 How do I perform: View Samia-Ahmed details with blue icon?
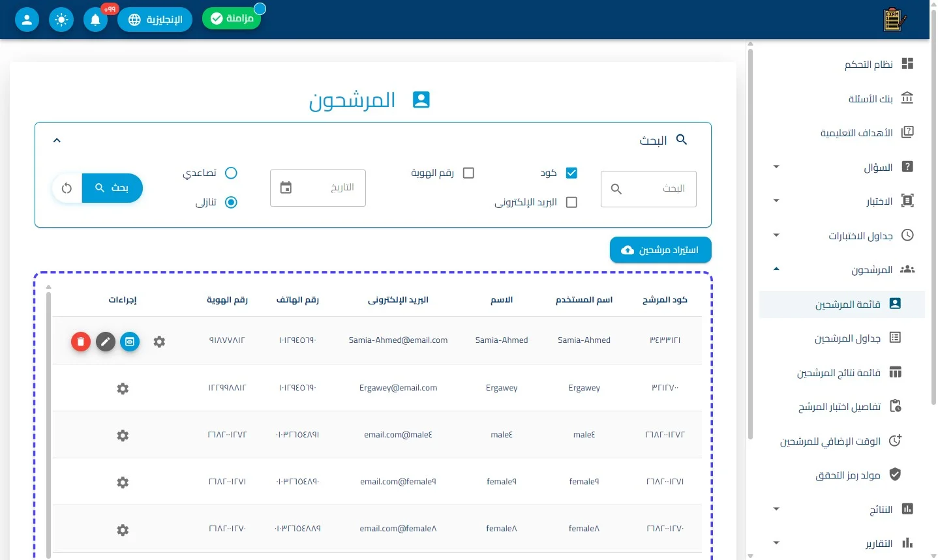[x=130, y=341]
